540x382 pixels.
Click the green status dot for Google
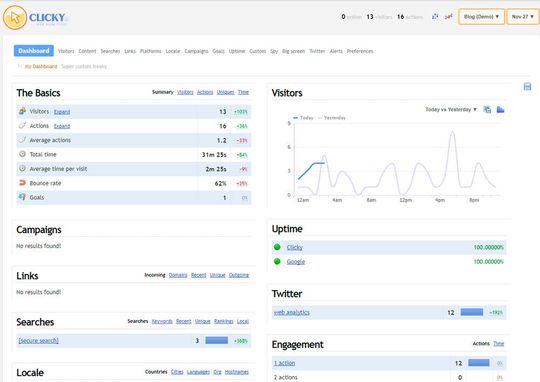coord(277,261)
